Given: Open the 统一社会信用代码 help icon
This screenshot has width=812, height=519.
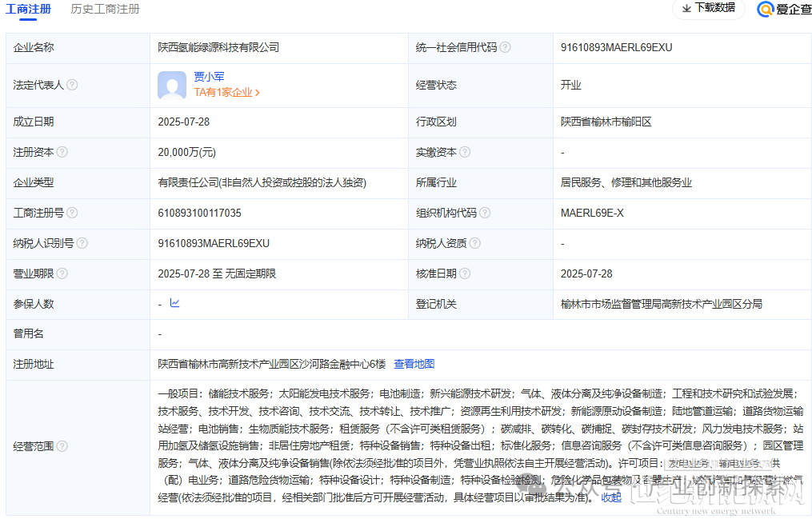Looking at the screenshot, I should coord(504,46).
